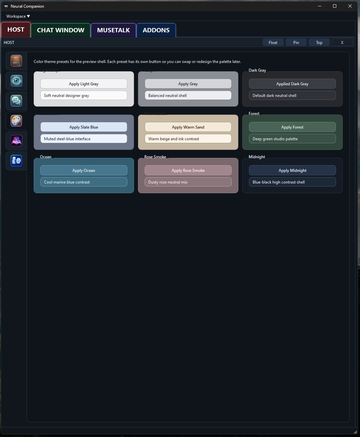Open the purple book sidebar icon

tap(16, 141)
